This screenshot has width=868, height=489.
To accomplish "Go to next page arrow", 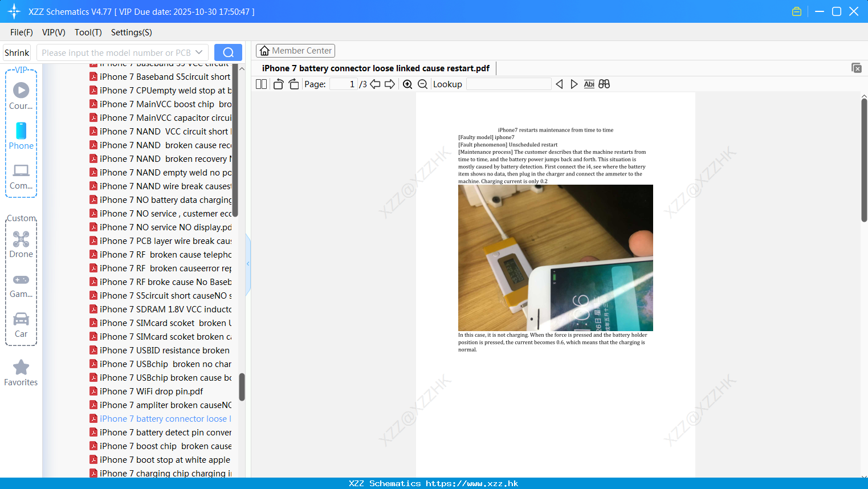I will click(390, 84).
